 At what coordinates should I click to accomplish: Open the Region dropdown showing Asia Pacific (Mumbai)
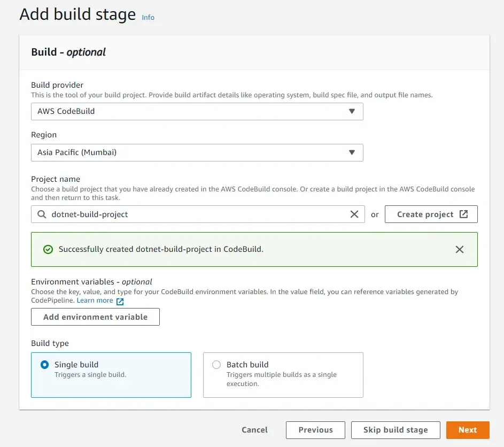pos(197,152)
